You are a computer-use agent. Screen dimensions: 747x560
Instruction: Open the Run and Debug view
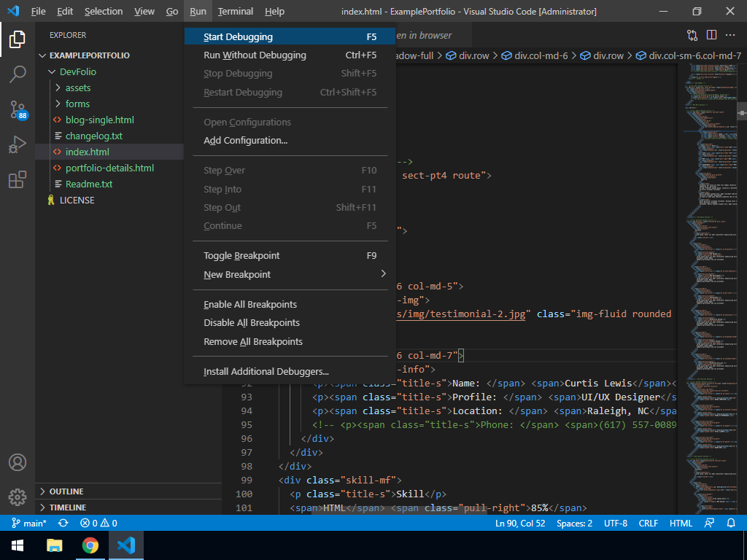(x=18, y=144)
